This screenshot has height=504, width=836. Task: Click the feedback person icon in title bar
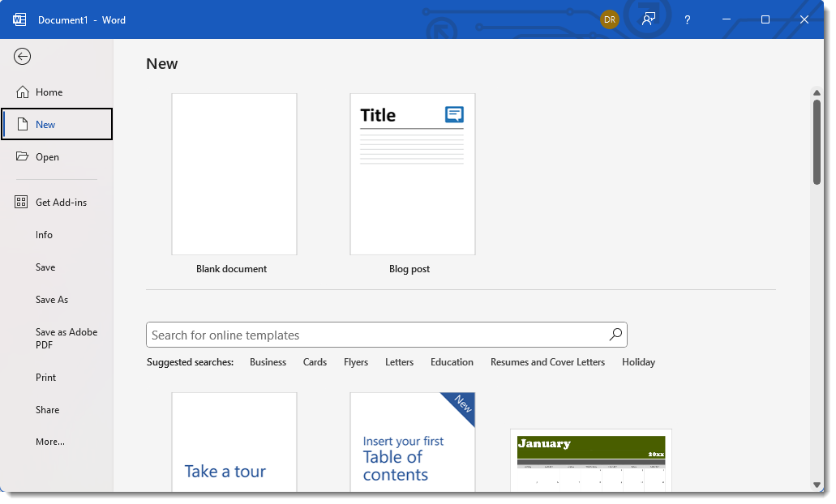point(649,19)
